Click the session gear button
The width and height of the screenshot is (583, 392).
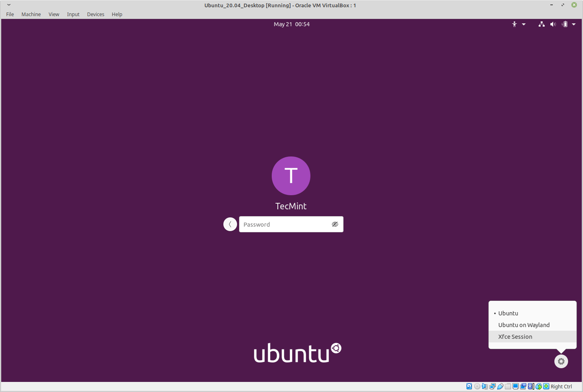(561, 361)
